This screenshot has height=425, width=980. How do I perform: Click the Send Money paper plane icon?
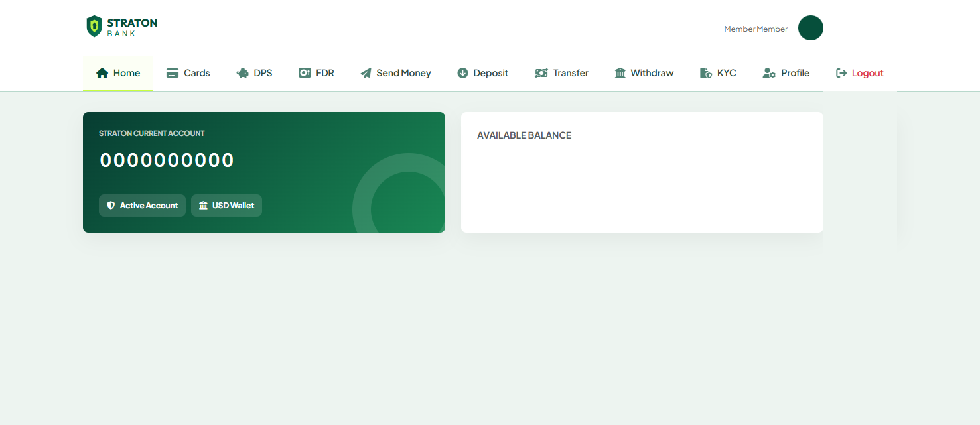pyautogui.click(x=366, y=73)
